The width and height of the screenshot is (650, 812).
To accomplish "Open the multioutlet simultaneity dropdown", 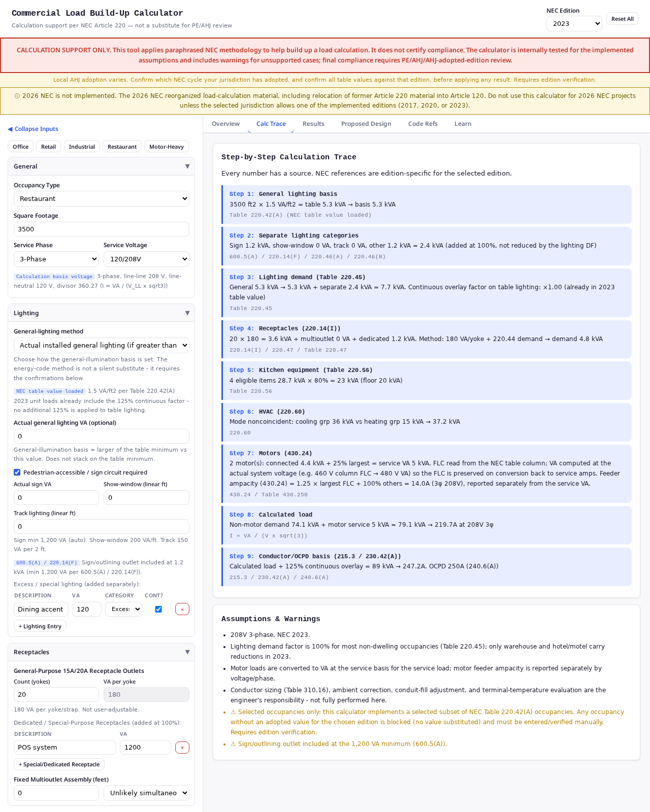I will (x=146, y=793).
